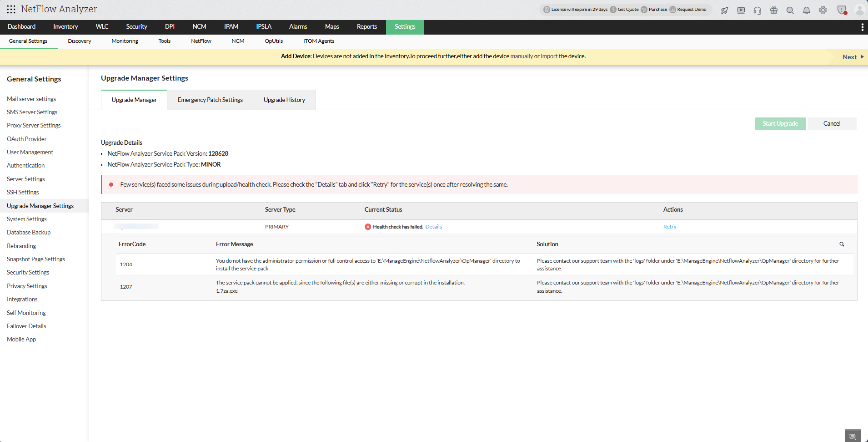The image size is (868, 442).
Task: Click the Cancel button
Action: point(832,124)
